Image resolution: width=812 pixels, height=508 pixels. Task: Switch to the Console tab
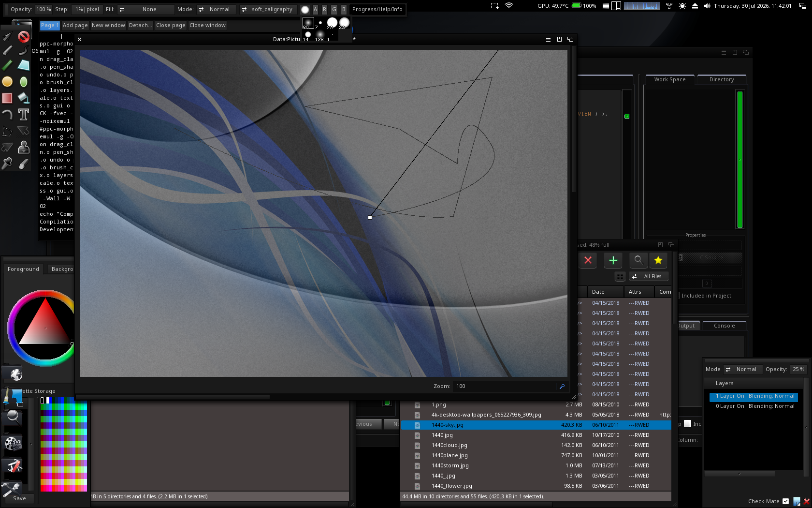click(724, 326)
